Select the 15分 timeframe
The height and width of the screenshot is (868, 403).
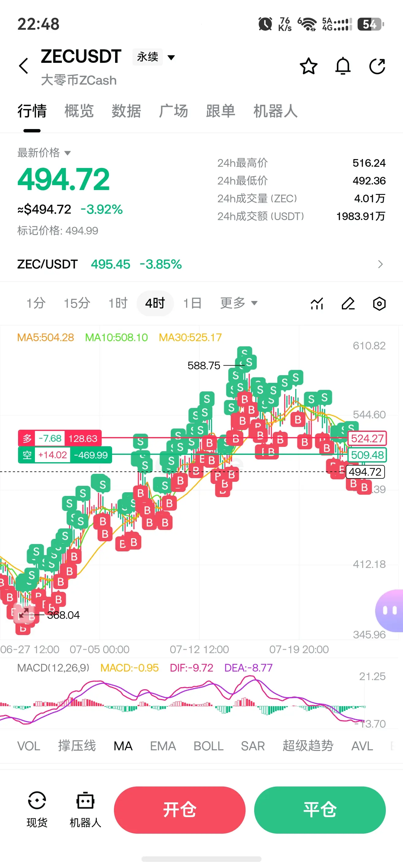click(x=77, y=303)
